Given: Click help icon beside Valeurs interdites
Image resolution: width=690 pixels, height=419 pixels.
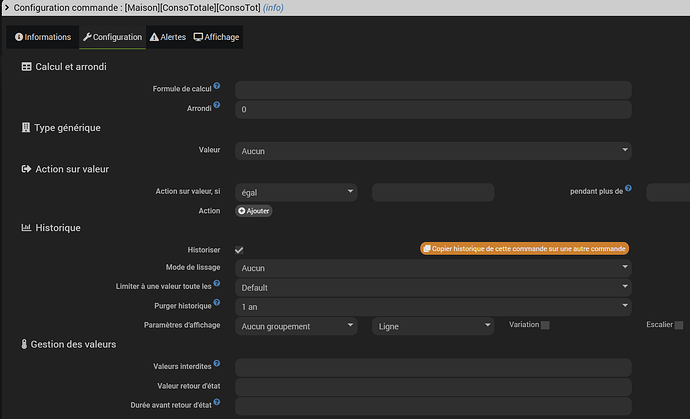Looking at the screenshot, I should [x=217, y=364].
